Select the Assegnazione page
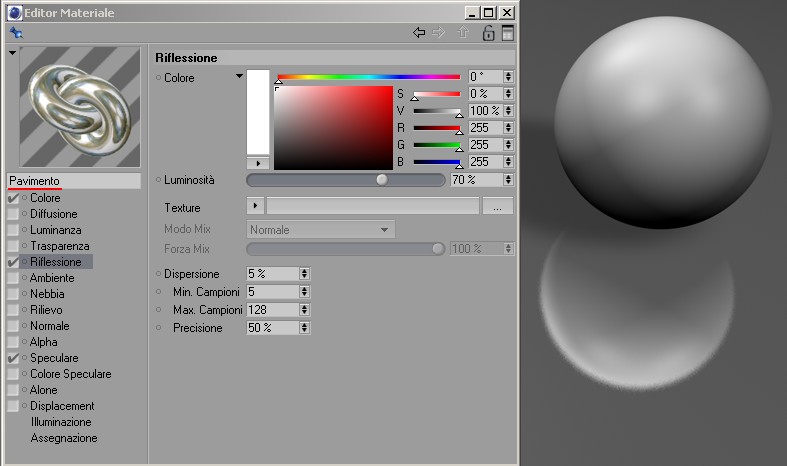 pyautogui.click(x=64, y=438)
